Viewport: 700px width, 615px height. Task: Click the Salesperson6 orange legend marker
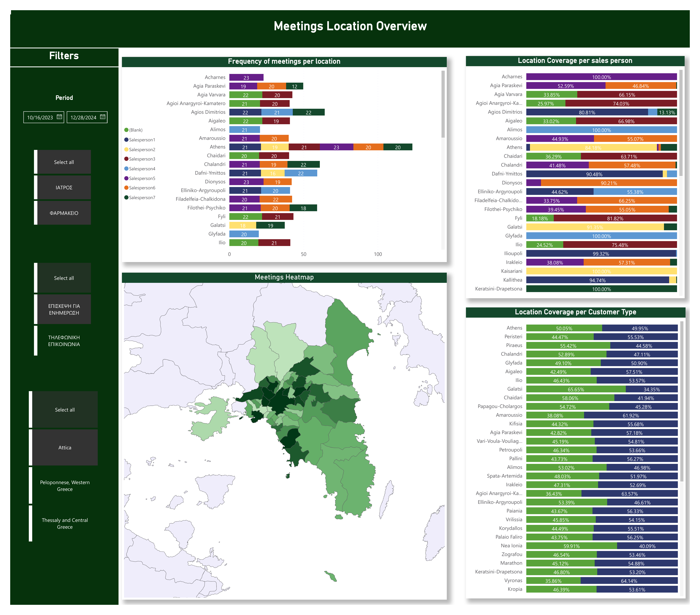pos(126,188)
